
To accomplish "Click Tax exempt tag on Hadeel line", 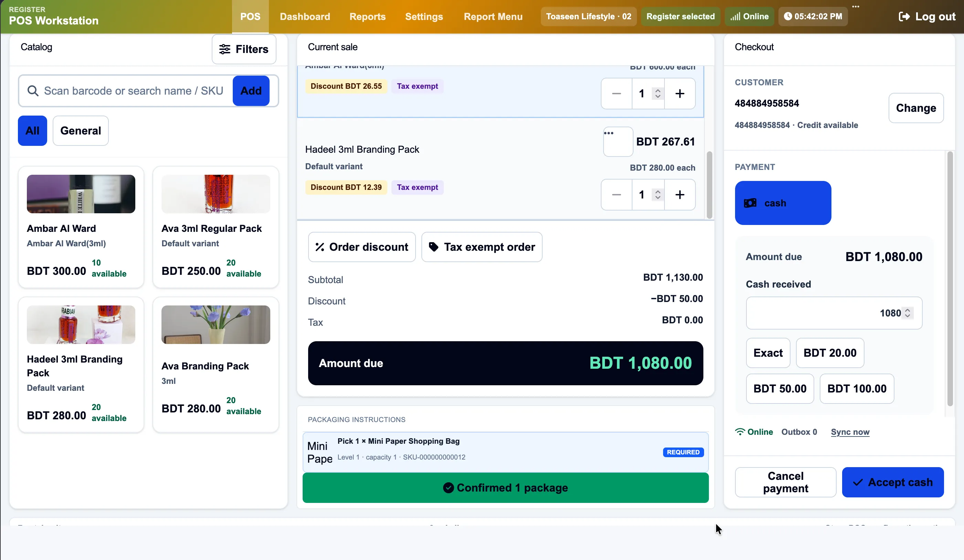I will point(417,187).
